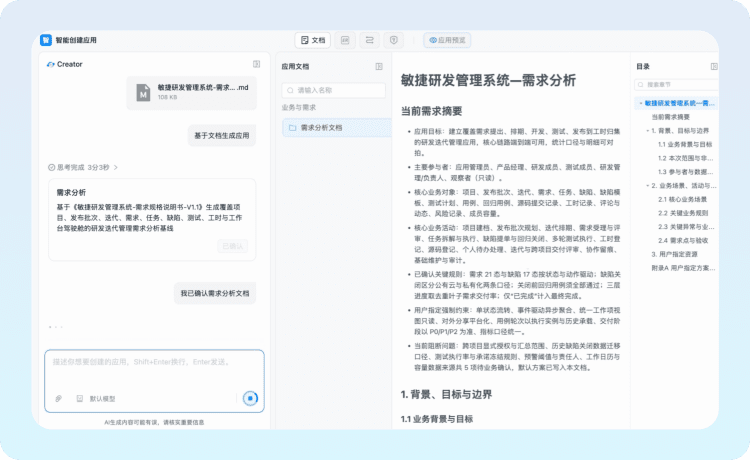750x460 pixels.
Task: Click the 应用预览 preview button
Action: tap(447, 40)
